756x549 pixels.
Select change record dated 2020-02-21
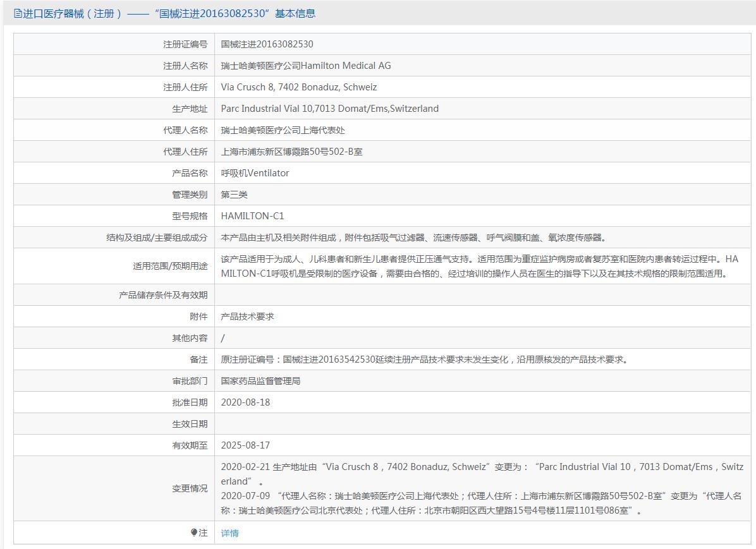pos(482,474)
